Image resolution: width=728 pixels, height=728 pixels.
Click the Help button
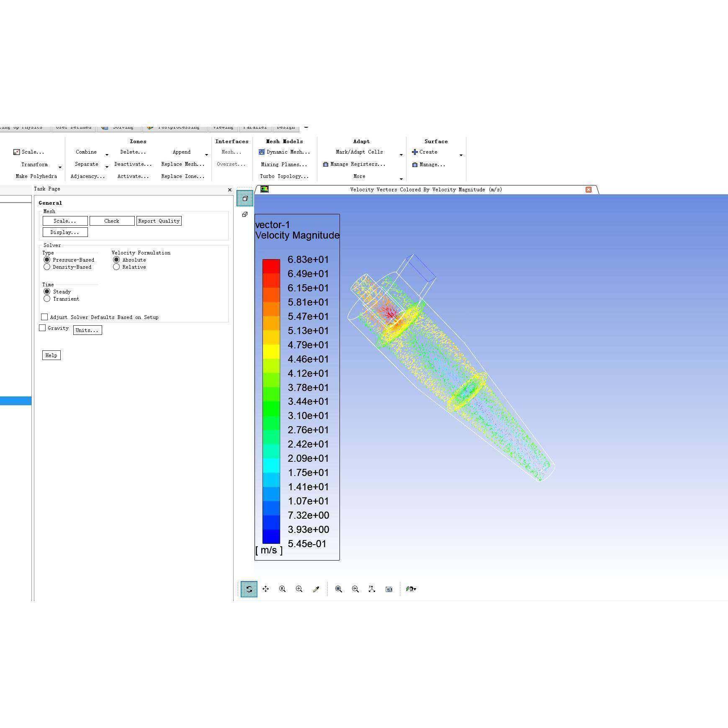51,355
